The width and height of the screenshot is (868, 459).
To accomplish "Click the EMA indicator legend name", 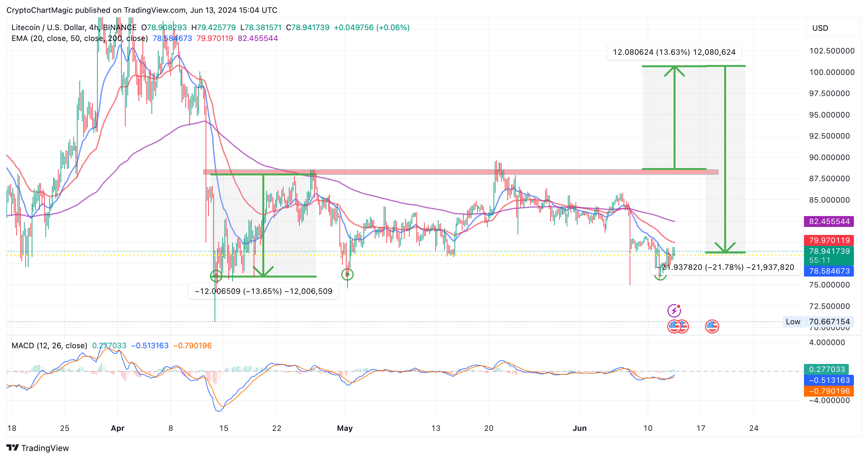I will (x=20, y=38).
